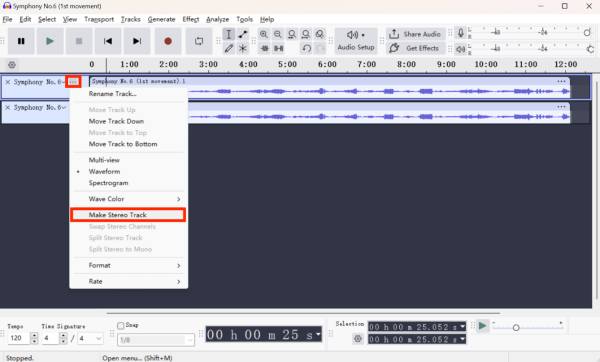Open the File menu
Screen dimensions: 600x362
[7, 19]
